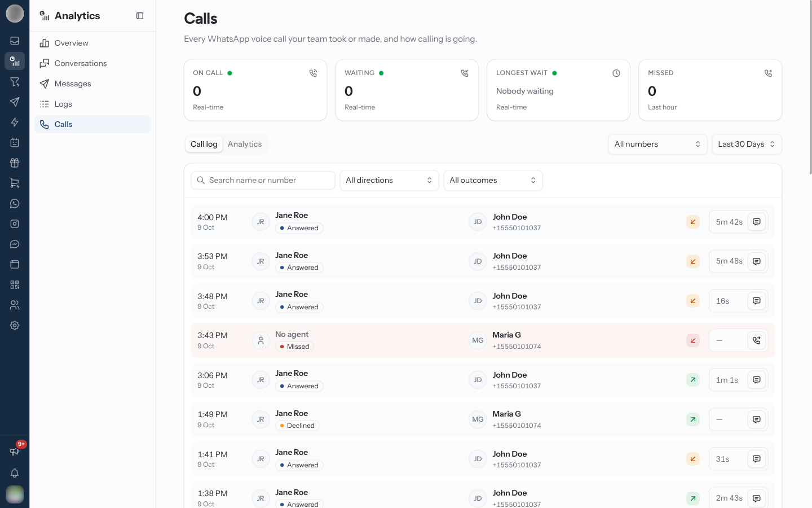Expand the All outcomes filter

(493, 180)
